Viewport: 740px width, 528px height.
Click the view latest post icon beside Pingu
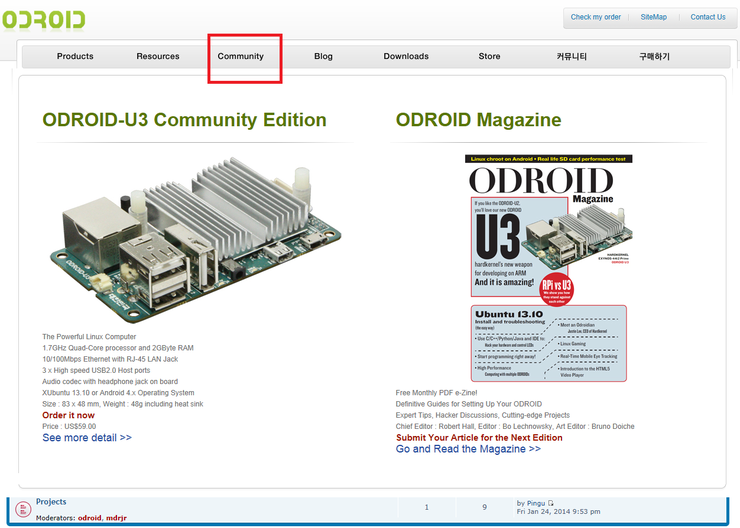coord(551,503)
